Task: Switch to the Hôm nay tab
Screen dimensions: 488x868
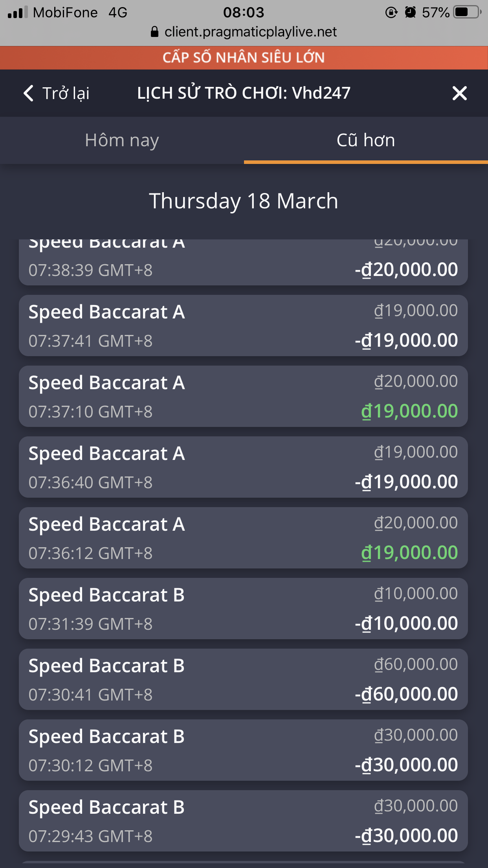Action: point(122,140)
